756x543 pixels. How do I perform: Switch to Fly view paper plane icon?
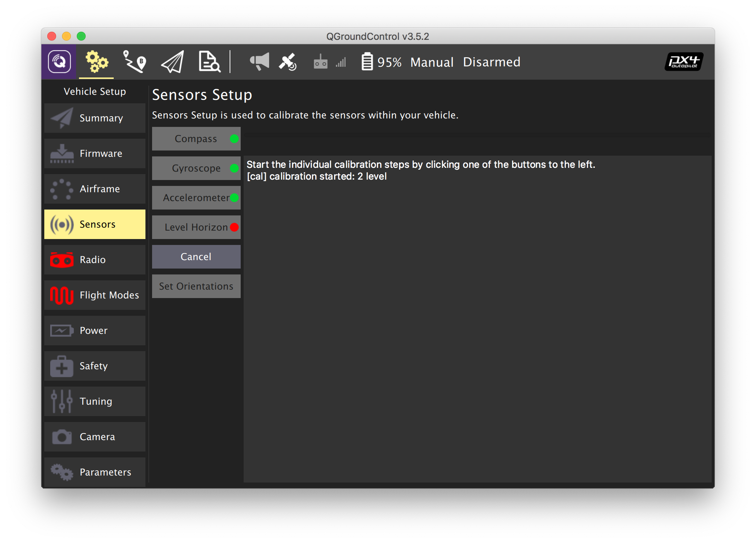(x=172, y=62)
